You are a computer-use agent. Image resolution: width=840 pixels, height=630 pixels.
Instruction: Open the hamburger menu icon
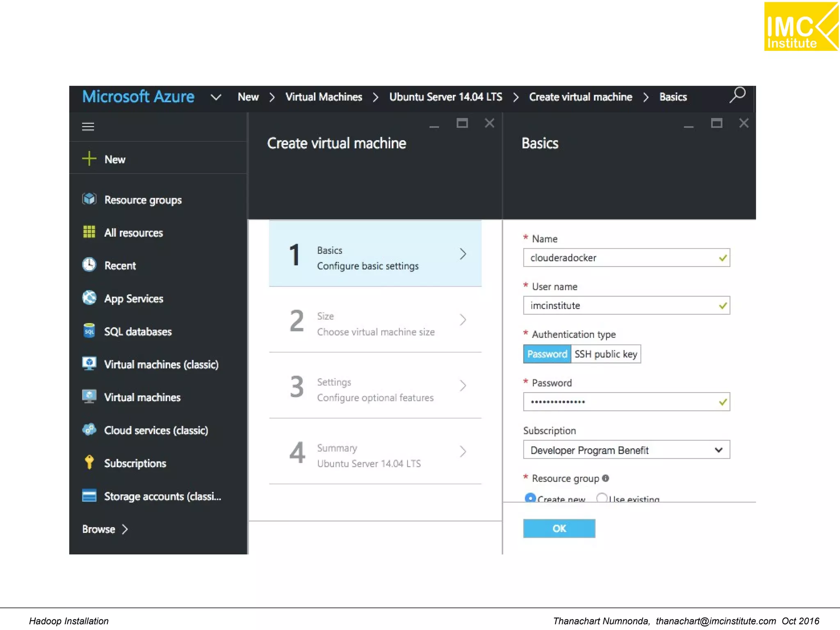pyautogui.click(x=88, y=127)
